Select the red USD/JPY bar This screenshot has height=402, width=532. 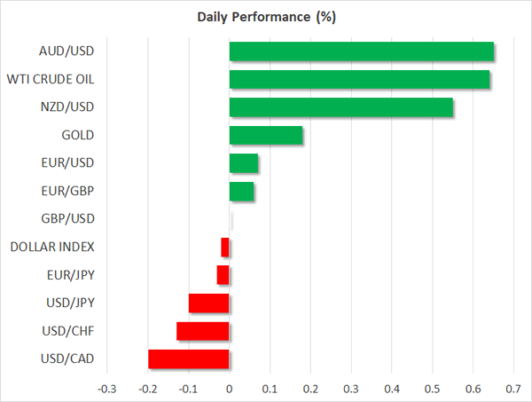click(x=209, y=303)
